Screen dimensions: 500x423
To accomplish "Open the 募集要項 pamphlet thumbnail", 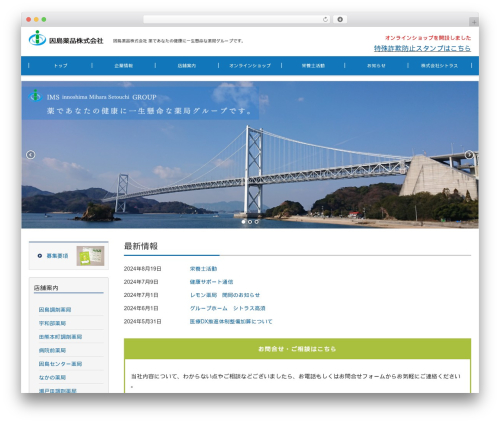I will [x=90, y=256].
